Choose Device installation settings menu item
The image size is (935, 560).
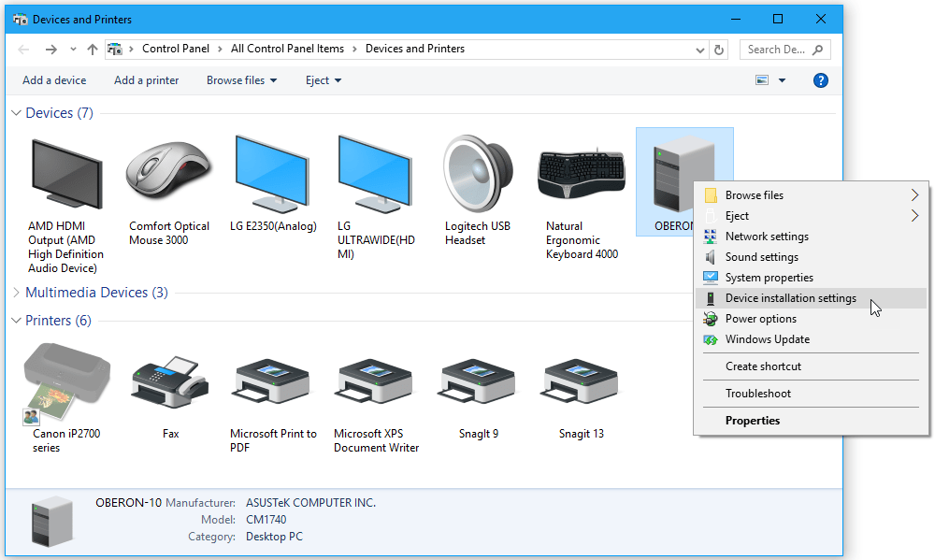pos(812,298)
